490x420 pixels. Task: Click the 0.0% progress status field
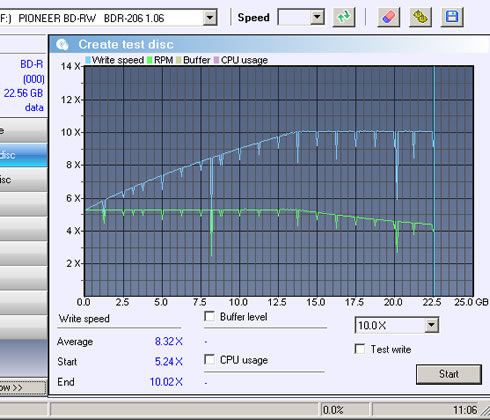[344, 410]
